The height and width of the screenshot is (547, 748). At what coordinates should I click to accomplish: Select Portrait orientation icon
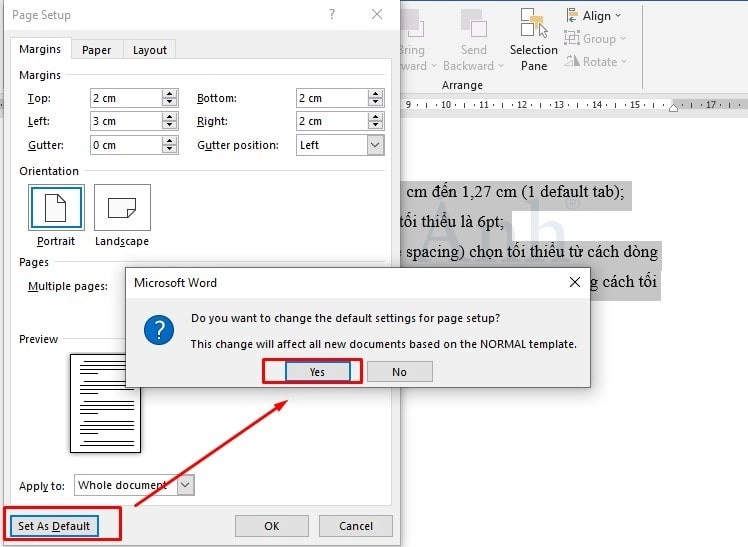pos(56,207)
